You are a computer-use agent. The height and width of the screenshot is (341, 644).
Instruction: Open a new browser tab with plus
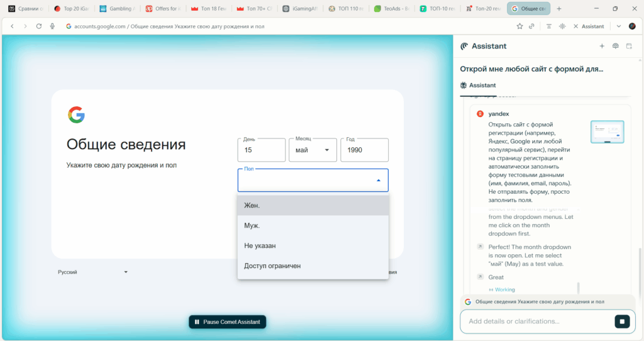558,9
